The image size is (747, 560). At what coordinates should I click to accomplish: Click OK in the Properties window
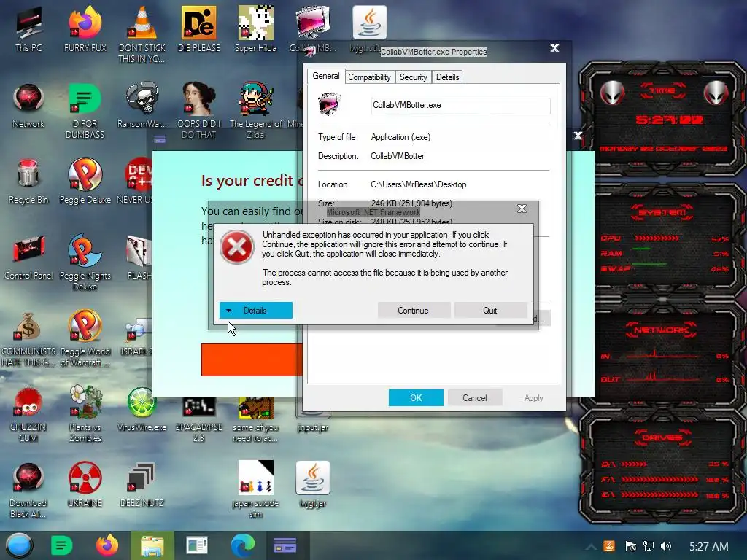click(416, 398)
